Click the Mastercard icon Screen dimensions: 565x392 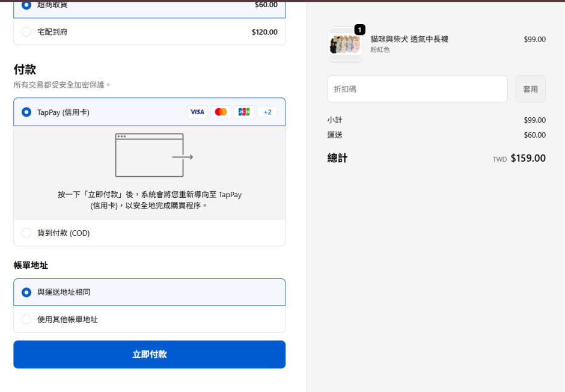221,112
